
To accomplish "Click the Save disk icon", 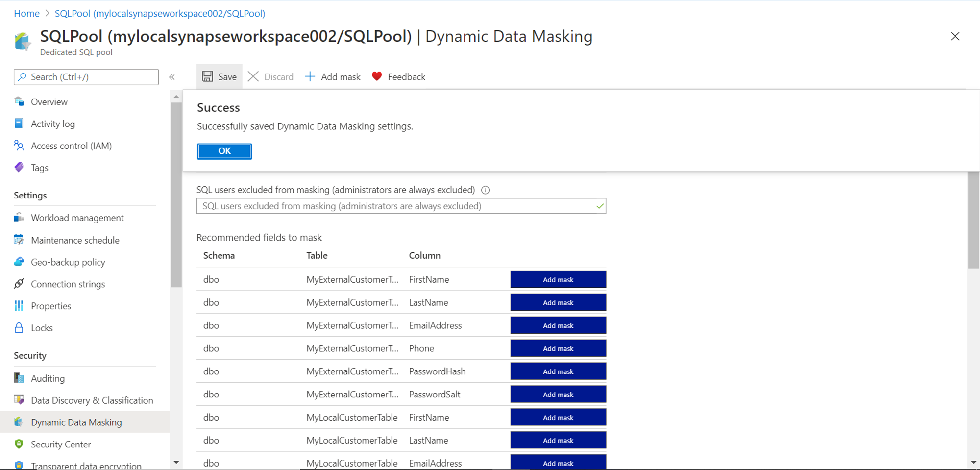I will tap(208, 76).
